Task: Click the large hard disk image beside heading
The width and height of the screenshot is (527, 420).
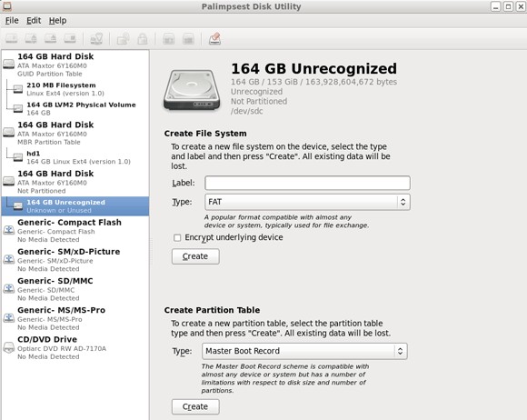Action: coord(192,90)
